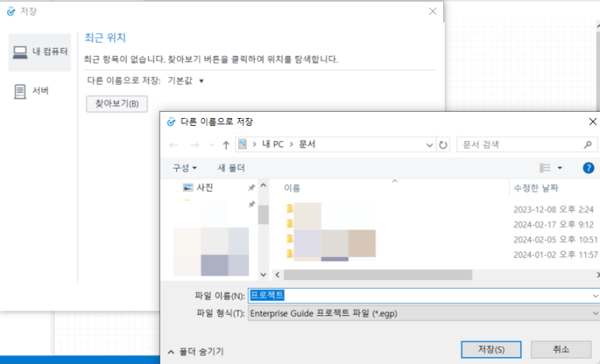Collapse folders with 폴더 숨기기
Image resolution: width=600 pixels, height=364 pixels.
click(x=196, y=352)
